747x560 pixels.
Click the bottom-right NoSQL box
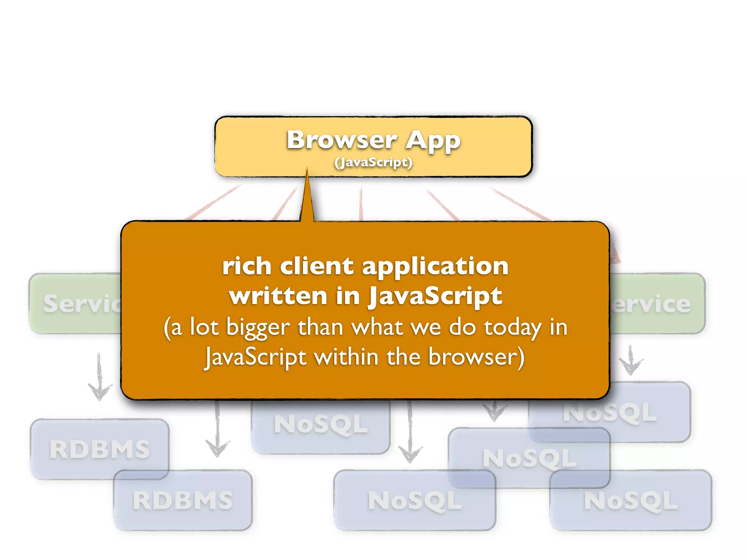click(x=631, y=500)
